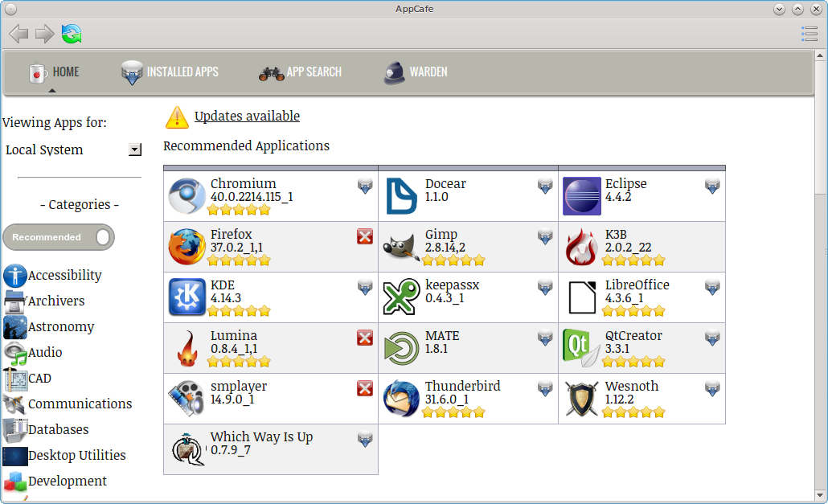The width and height of the screenshot is (828, 504).
Task: Install Wesnoth using its download icon
Action: coord(712,388)
